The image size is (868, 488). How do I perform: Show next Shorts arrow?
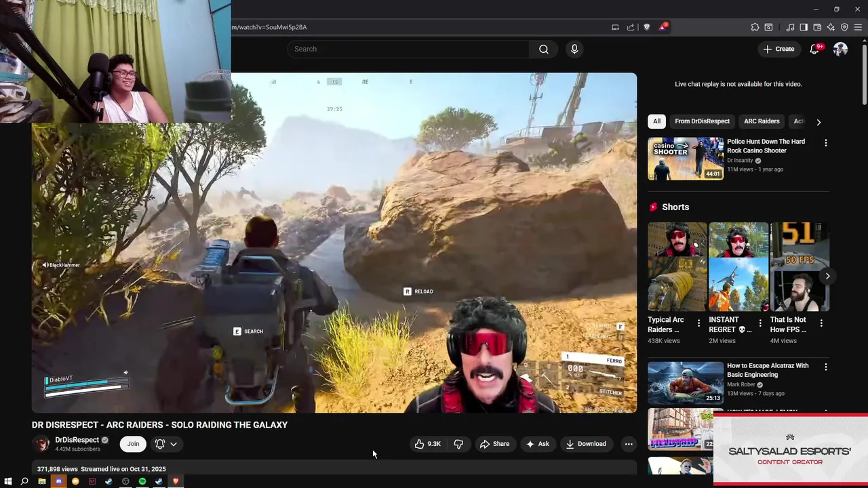click(827, 276)
